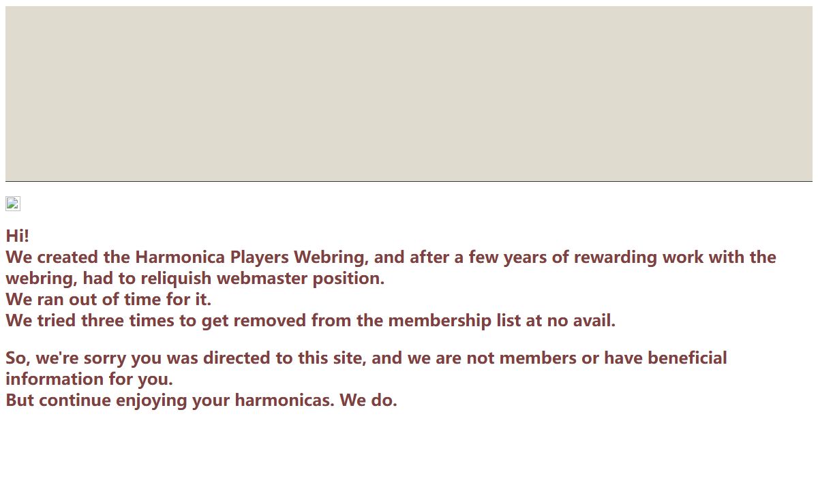Click the phrase "at no avail."
818x504 pixels.
(x=571, y=320)
